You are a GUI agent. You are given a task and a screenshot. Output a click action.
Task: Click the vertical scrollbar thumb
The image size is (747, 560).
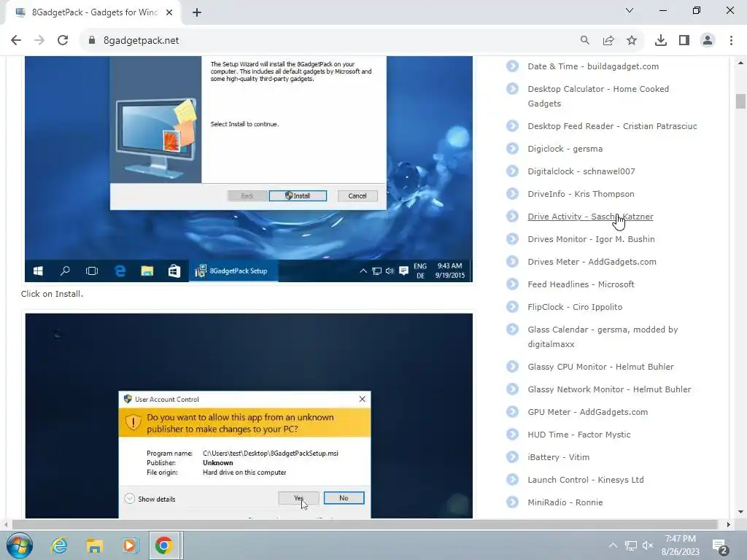tap(740, 101)
